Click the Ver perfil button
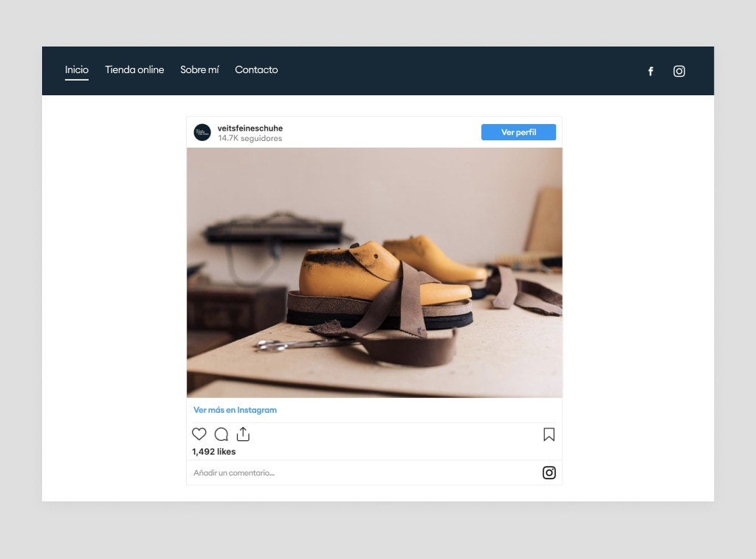 [518, 132]
